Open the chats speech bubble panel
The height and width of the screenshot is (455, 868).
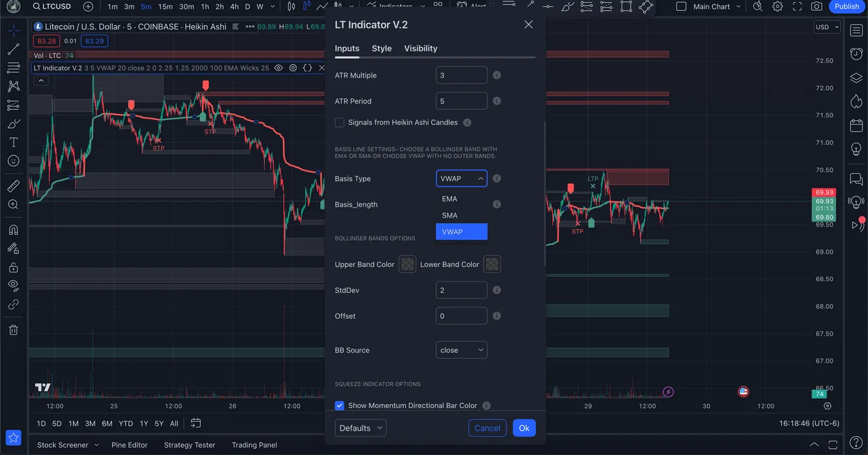[x=856, y=179]
